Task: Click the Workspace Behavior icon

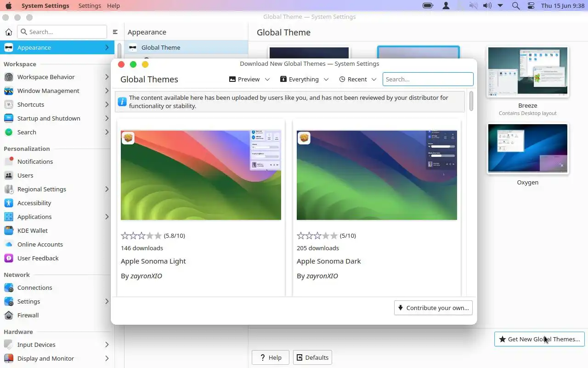Action: tap(9, 77)
